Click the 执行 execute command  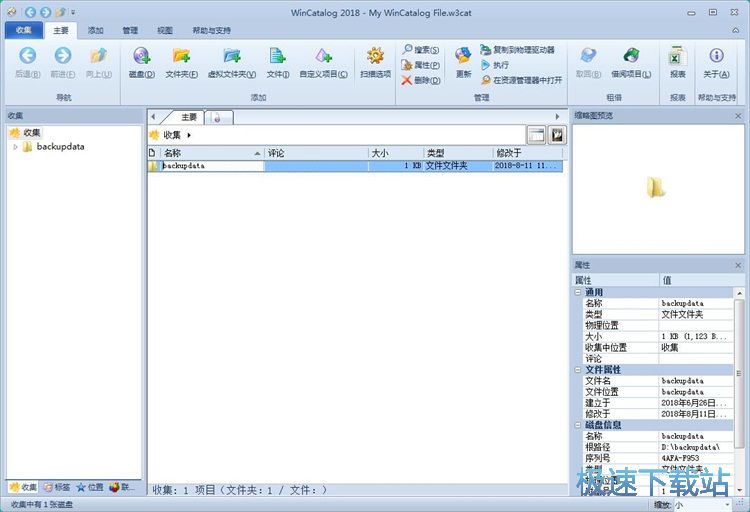[x=495, y=65]
